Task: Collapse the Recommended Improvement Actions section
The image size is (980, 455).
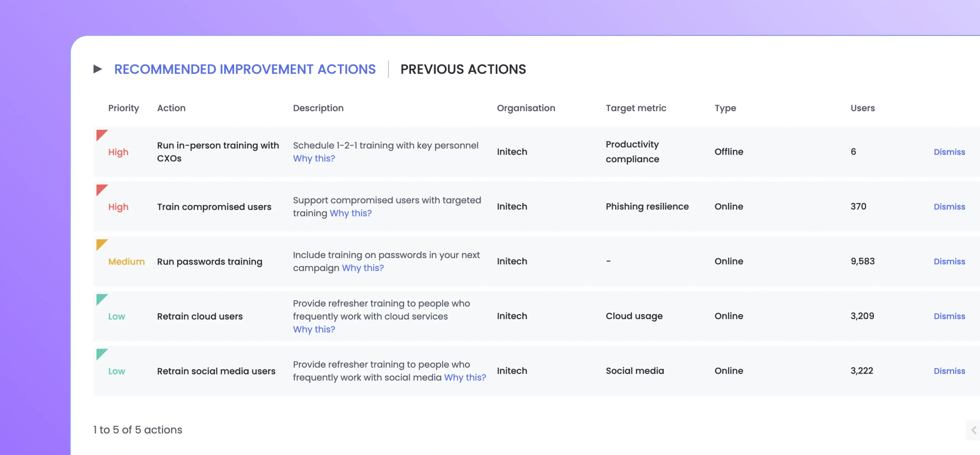Action: [x=98, y=69]
